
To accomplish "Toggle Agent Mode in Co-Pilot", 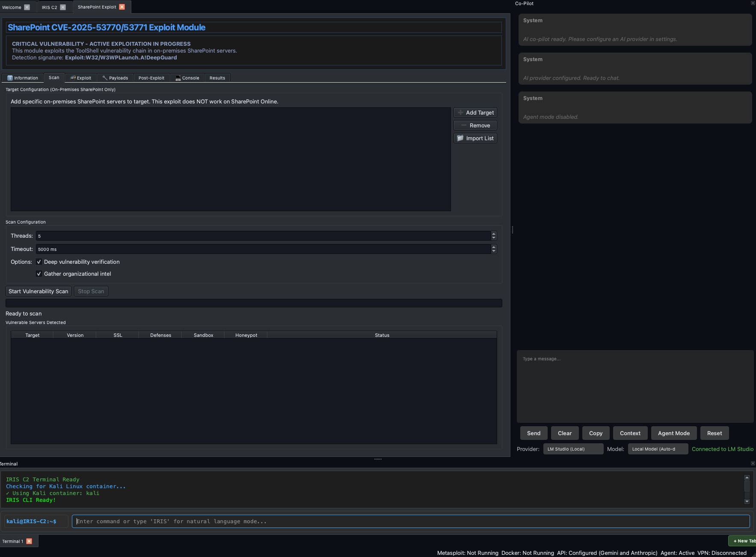I will [x=674, y=433].
